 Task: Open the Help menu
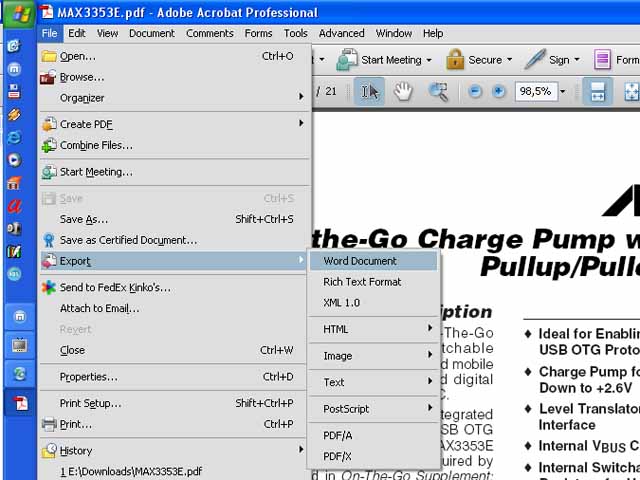point(433,33)
